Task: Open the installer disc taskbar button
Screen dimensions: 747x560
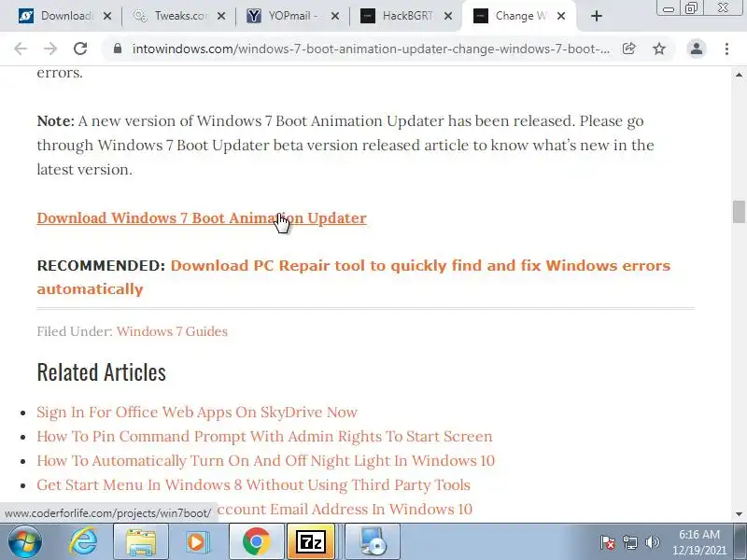Action: click(x=373, y=542)
